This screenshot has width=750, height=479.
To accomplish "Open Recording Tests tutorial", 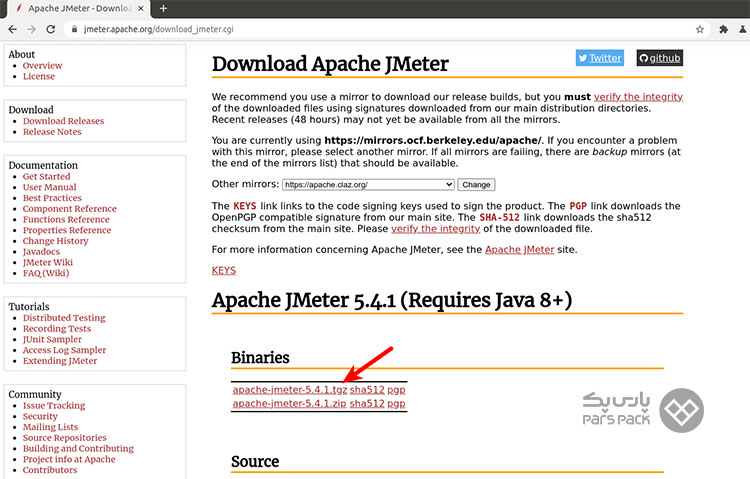I will [57, 329].
